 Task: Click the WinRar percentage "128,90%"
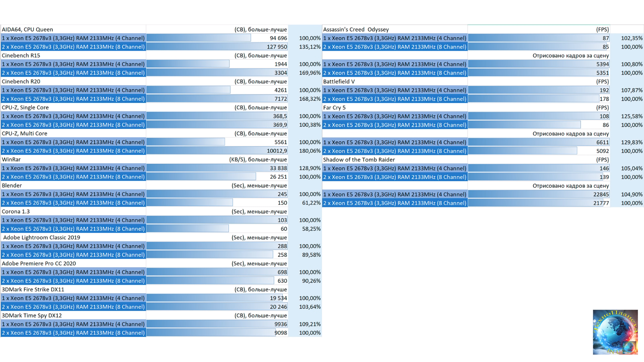coord(310,168)
